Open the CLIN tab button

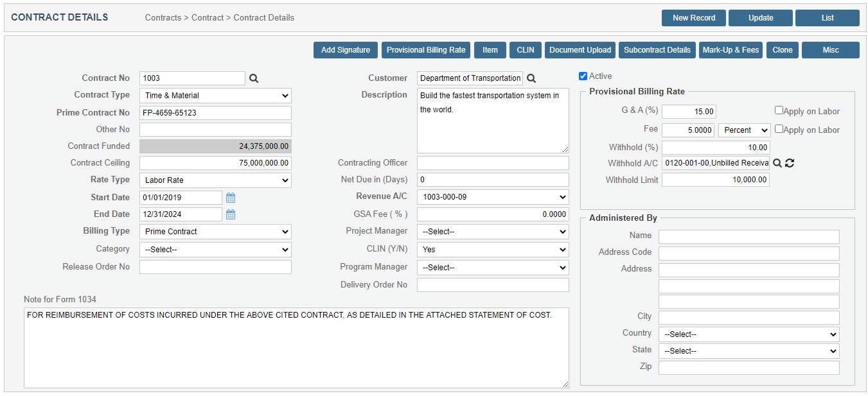525,50
